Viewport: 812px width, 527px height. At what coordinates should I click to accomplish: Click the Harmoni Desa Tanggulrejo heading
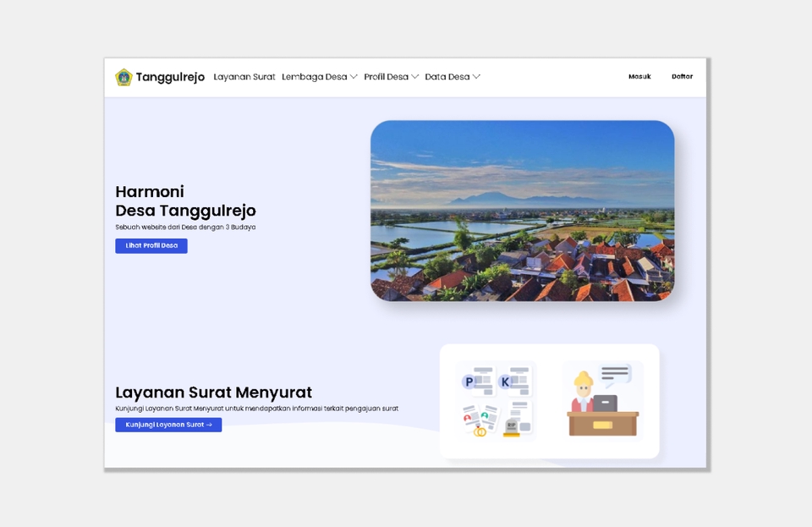pos(185,201)
